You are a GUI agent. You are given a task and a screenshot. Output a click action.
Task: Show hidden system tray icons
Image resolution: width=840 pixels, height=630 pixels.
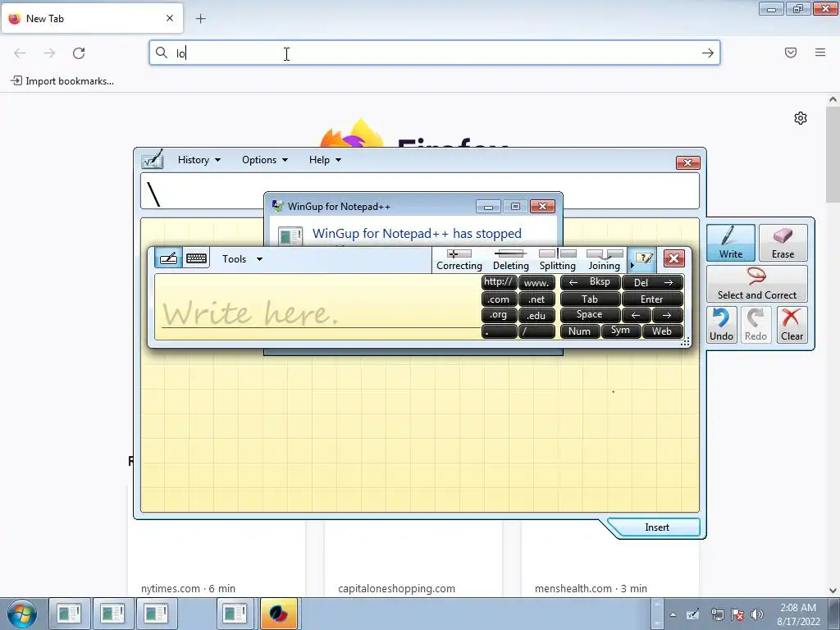click(x=673, y=614)
